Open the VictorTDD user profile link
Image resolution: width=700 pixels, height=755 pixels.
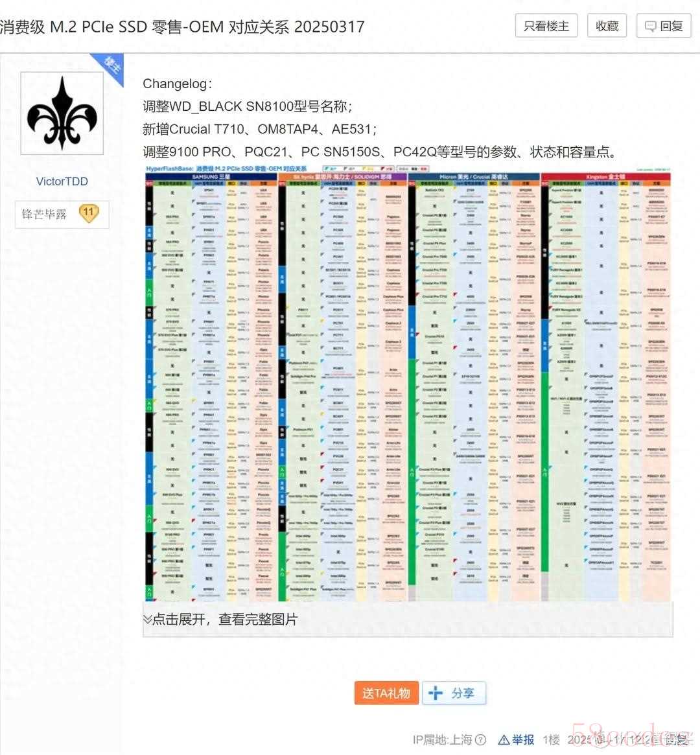[62, 181]
